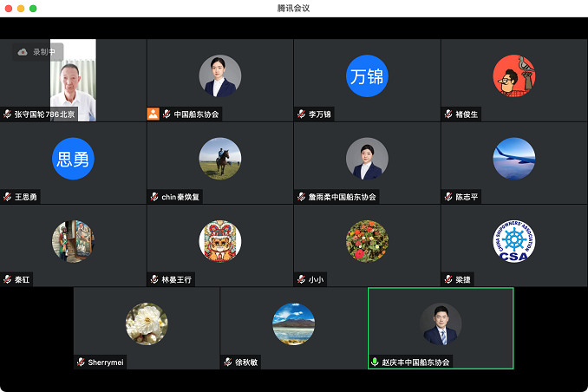Click muted mic icon beside 张守国轮786北京
588x392 pixels.
[x=8, y=114]
